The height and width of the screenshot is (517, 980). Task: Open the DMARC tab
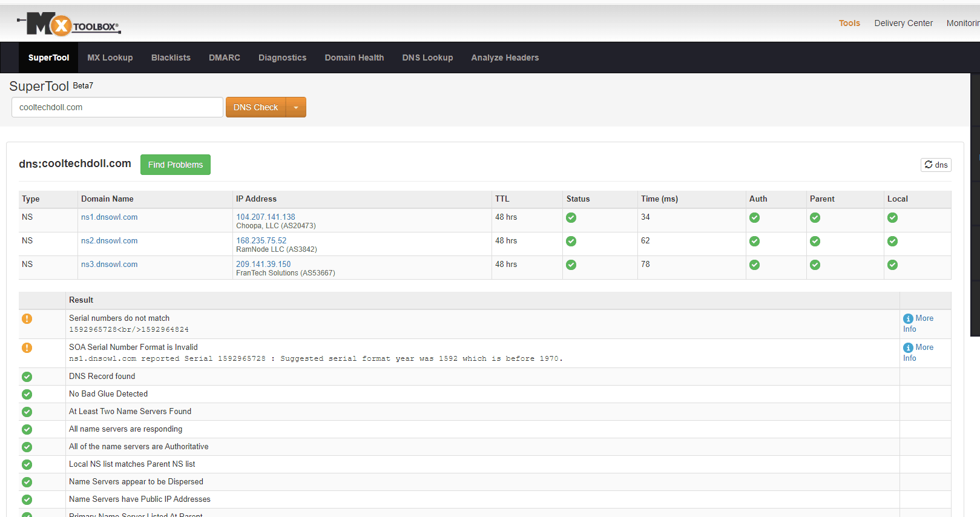pos(225,58)
